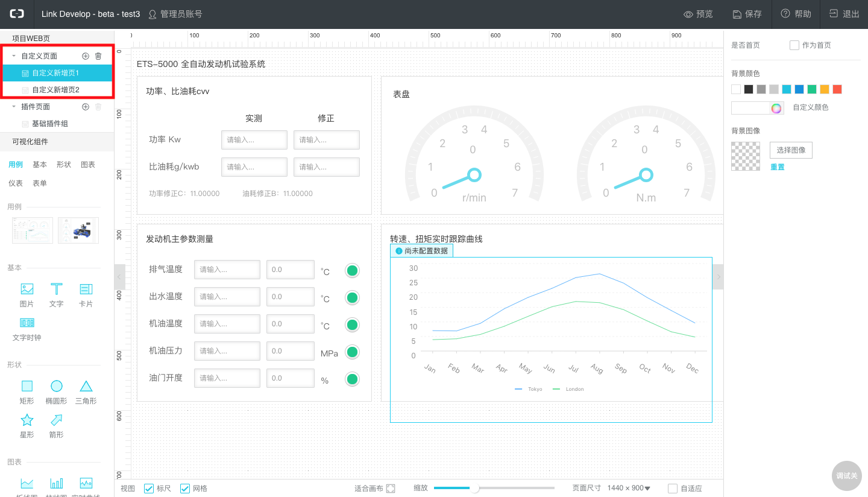Click the green indicator for 出水温度

[x=353, y=297]
